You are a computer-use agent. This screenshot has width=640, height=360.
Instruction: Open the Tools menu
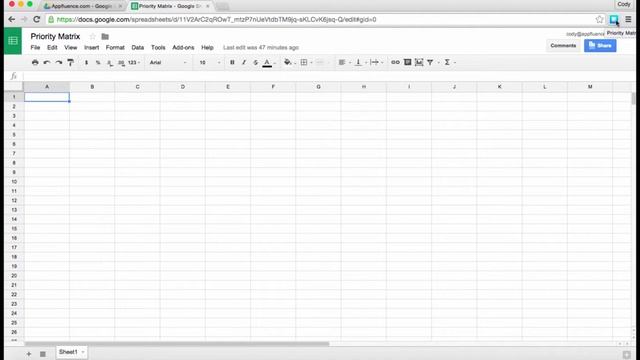pyautogui.click(x=158, y=47)
